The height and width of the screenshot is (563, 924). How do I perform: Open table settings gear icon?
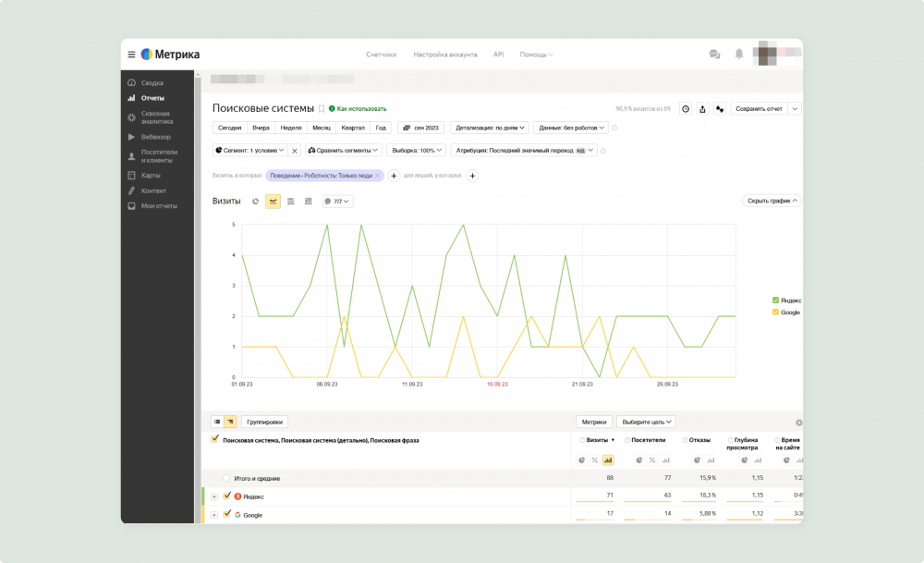[798, 422]
